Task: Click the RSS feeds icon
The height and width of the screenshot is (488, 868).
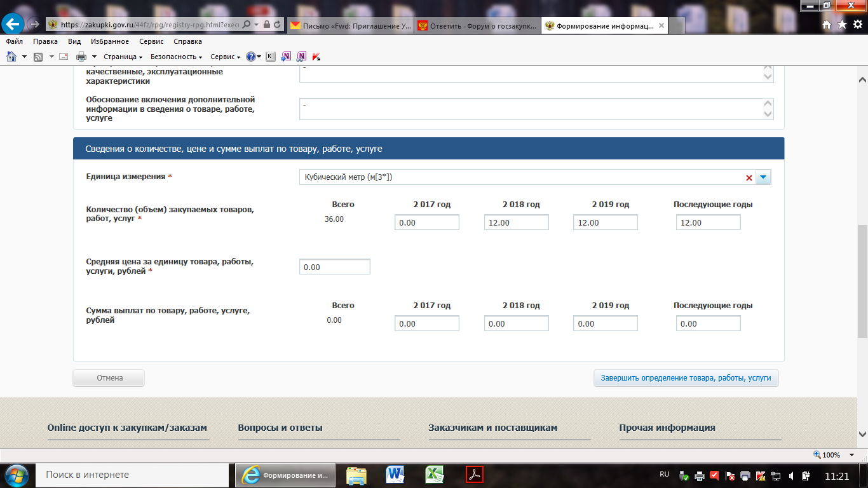Action: coord(38,57)
